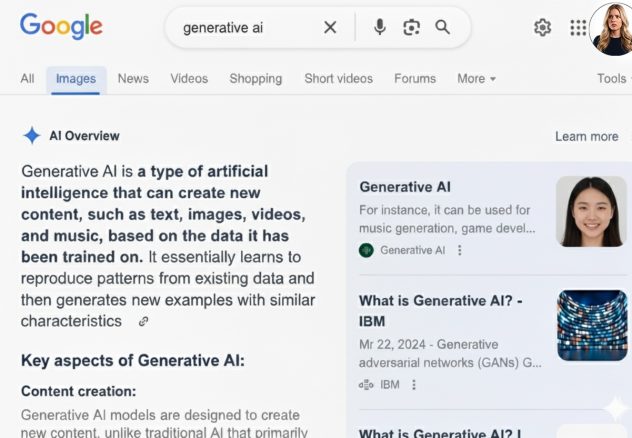The image size is (632, 438).
Task: Click the magnifying glass search icon
Action: coord(443,27)
